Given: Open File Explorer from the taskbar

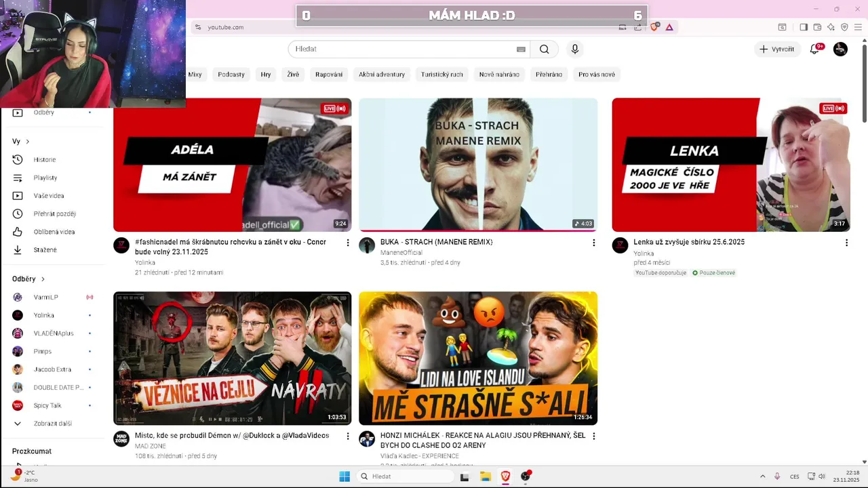Looking at the screenshot, I should (x=486, y=476).
